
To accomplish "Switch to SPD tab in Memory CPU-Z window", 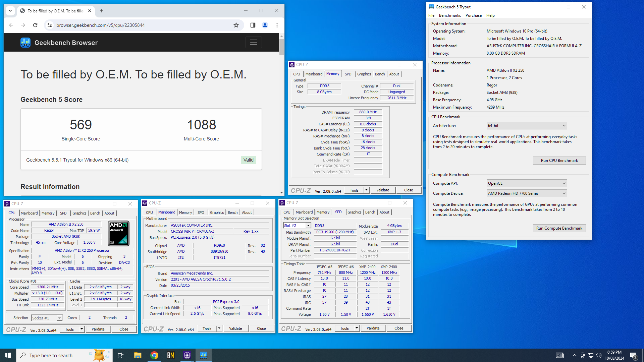I will point(348,74).
